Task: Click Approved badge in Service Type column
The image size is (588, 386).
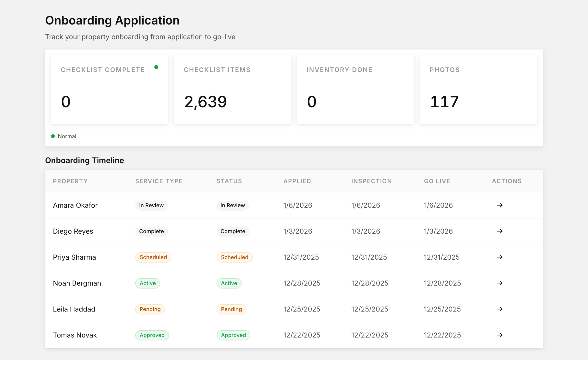Action: [152, 335]
